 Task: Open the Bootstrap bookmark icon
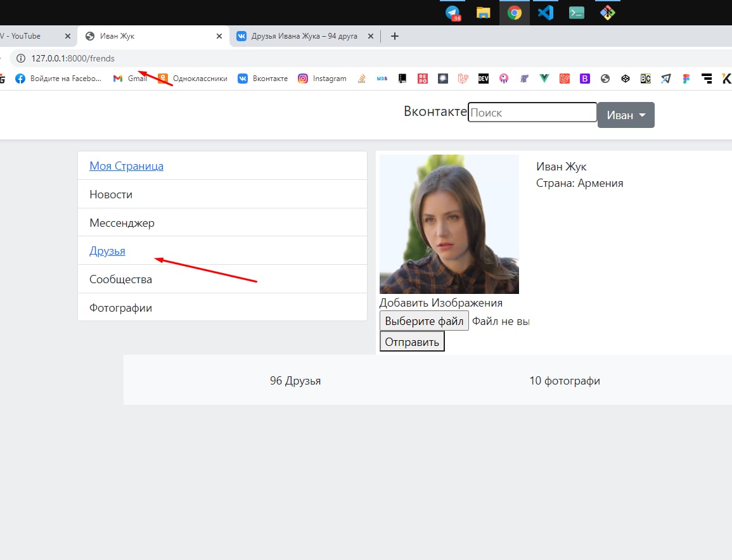tap(585, 79)
